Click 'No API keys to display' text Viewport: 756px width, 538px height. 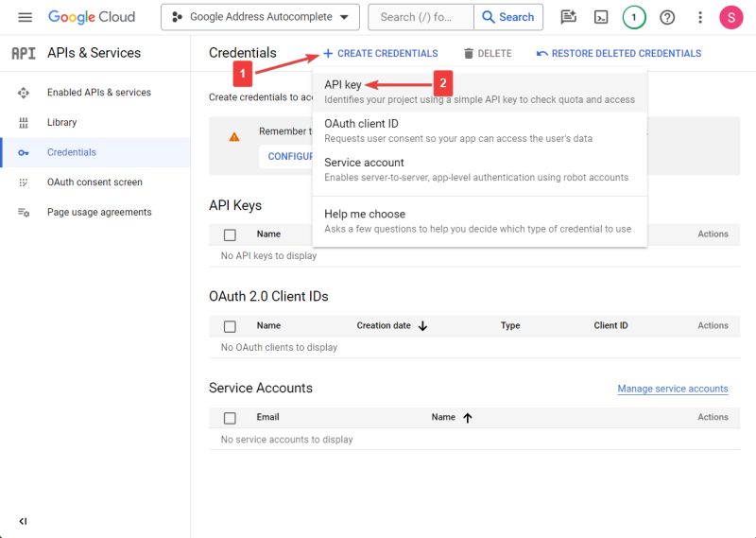click(x=268, y=255)
